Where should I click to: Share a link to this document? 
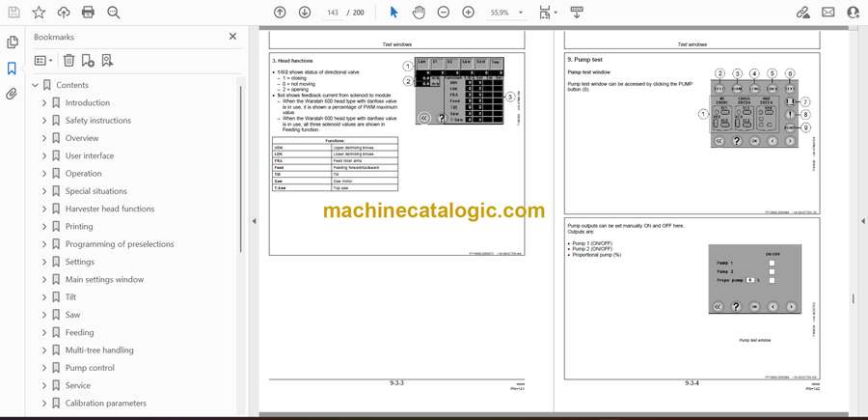coord(803,13)
